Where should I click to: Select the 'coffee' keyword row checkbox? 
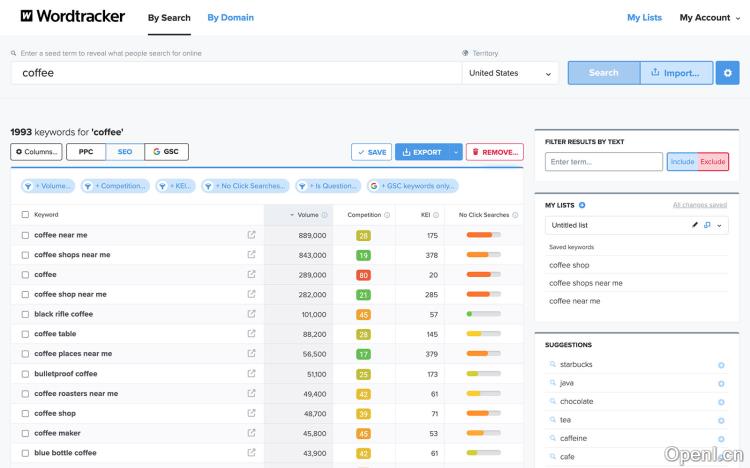25,275
